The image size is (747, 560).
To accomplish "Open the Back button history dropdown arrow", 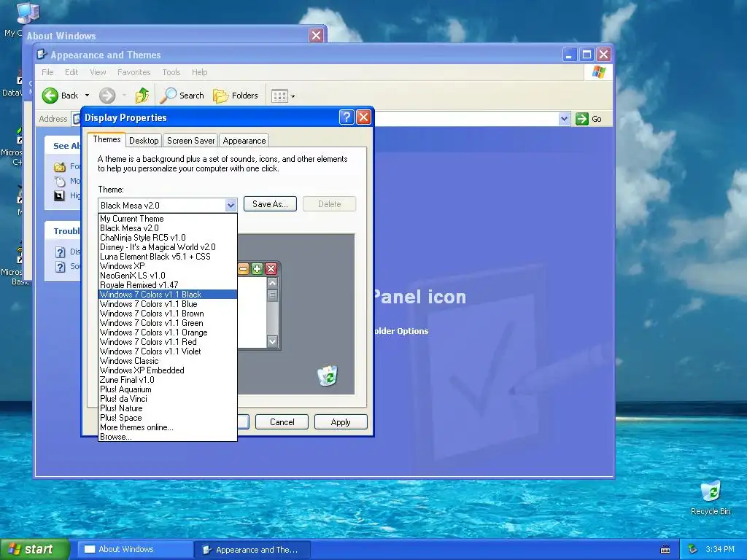I will pyautogui.click(x=88, y=96).
